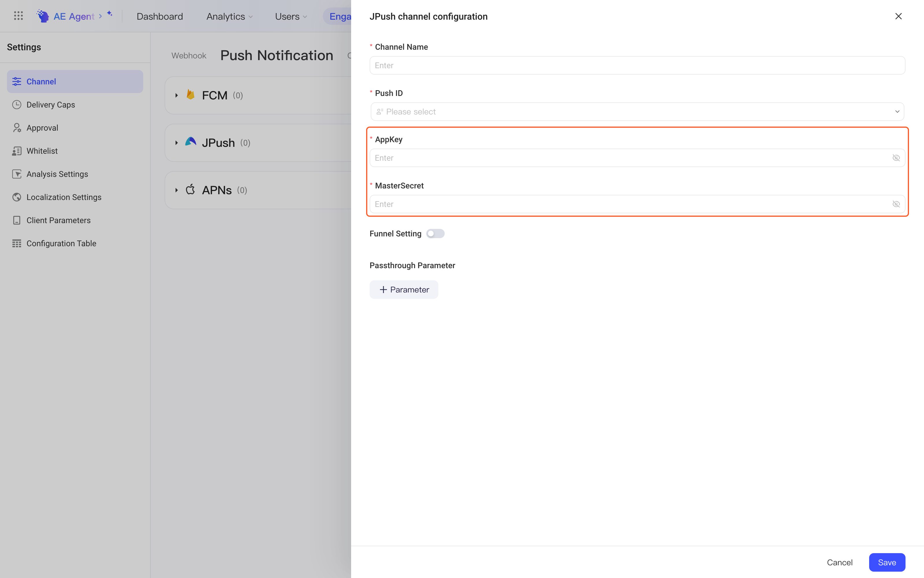The image size is (924, 578).
Task: Click the Localization Settings globe icon
Action: pos(17,197)
